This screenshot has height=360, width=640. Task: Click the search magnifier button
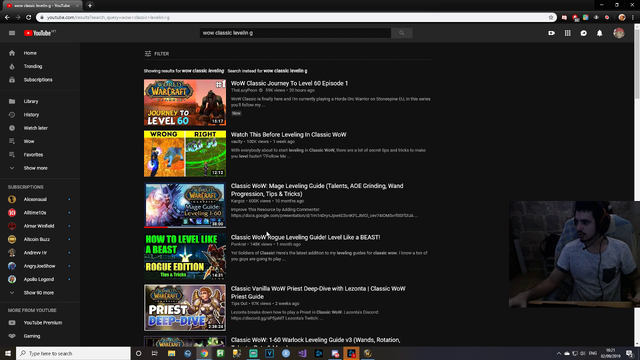[402, 33]
